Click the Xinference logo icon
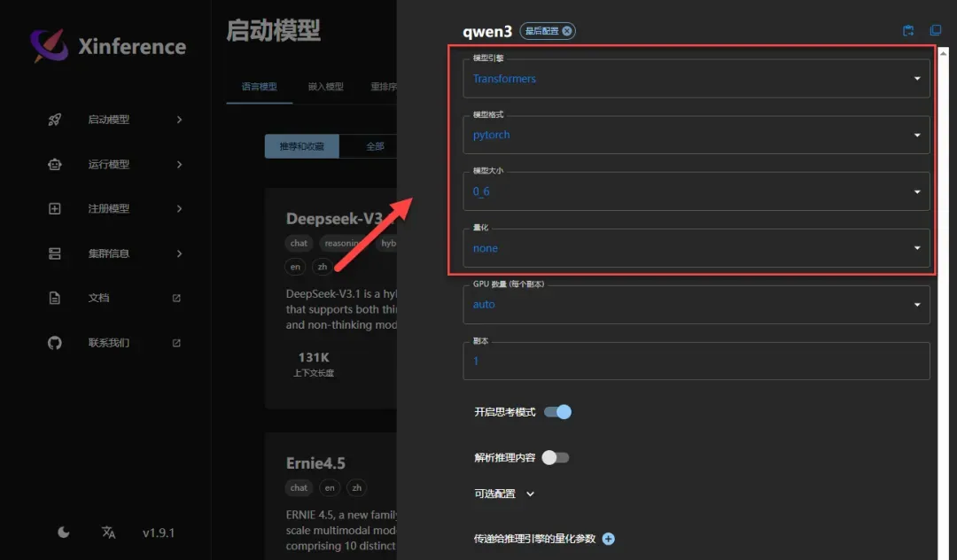Screen dimensions: 957x560 (50, 46)
